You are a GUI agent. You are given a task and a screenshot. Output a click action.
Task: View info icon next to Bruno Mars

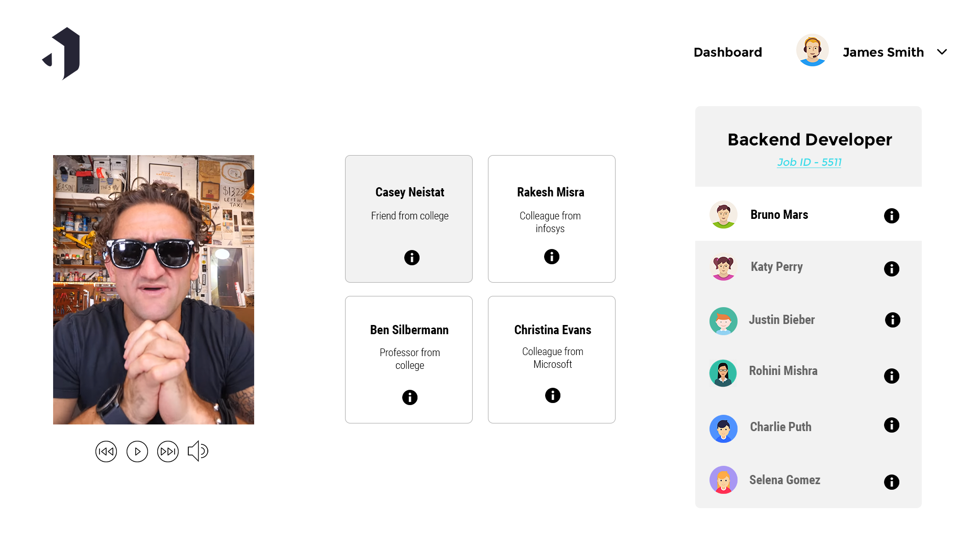click(892, 216)
